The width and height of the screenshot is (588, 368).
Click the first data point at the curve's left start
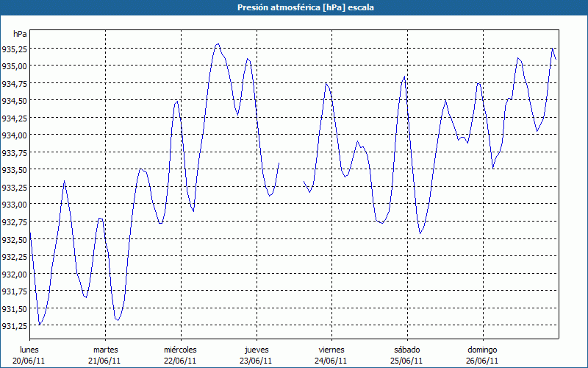30,233
